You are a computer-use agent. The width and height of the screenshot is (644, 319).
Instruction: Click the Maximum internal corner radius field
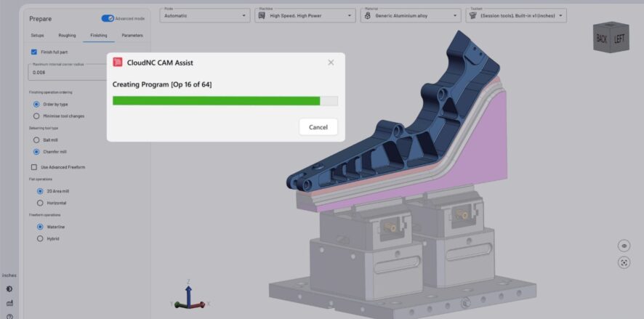[68, 72]
